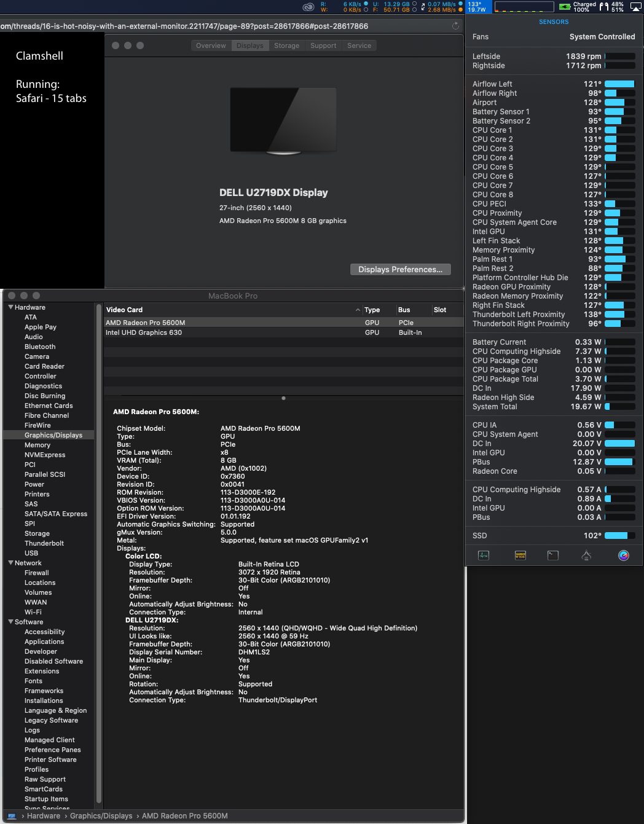Click the Leftside fan 1839 rpm row
The width and height of the screenshot is (644, 824).
pos(554,56)
